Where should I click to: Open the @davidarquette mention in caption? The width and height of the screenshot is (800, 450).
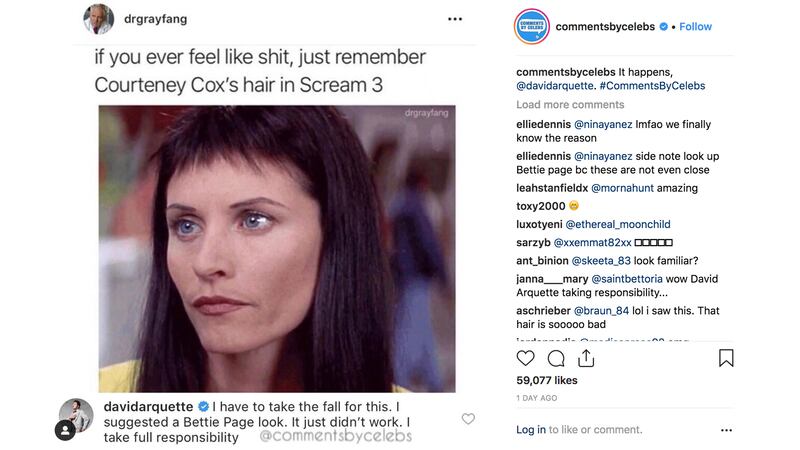554,86
